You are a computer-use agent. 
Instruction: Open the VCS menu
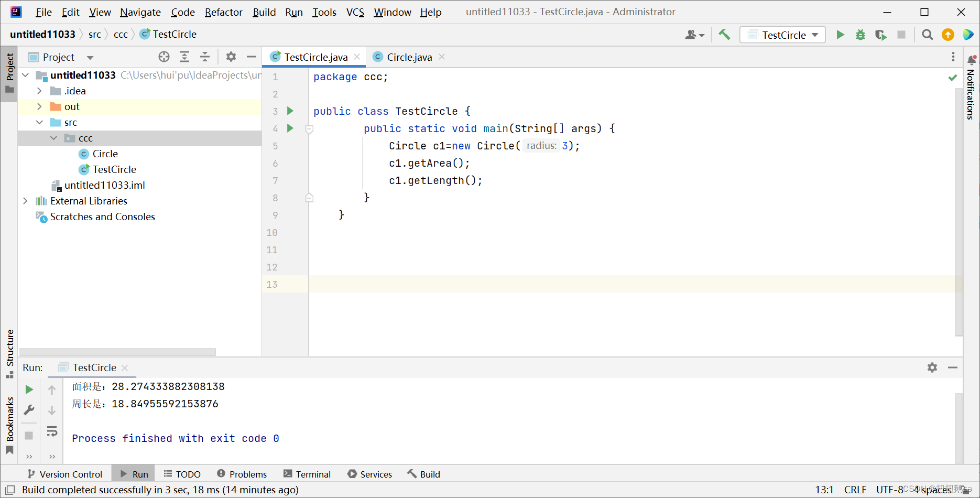355,12
